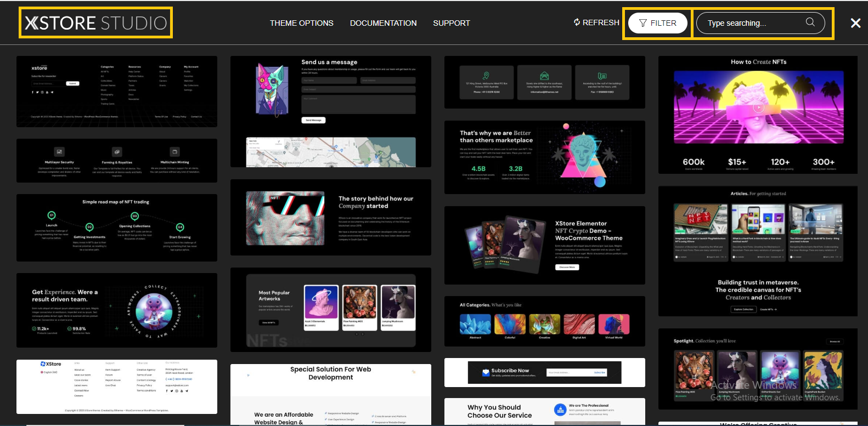The width and height of the screenshot is (868, 426).
Task: Select the contact info boxes template
Action: (545, 82)
